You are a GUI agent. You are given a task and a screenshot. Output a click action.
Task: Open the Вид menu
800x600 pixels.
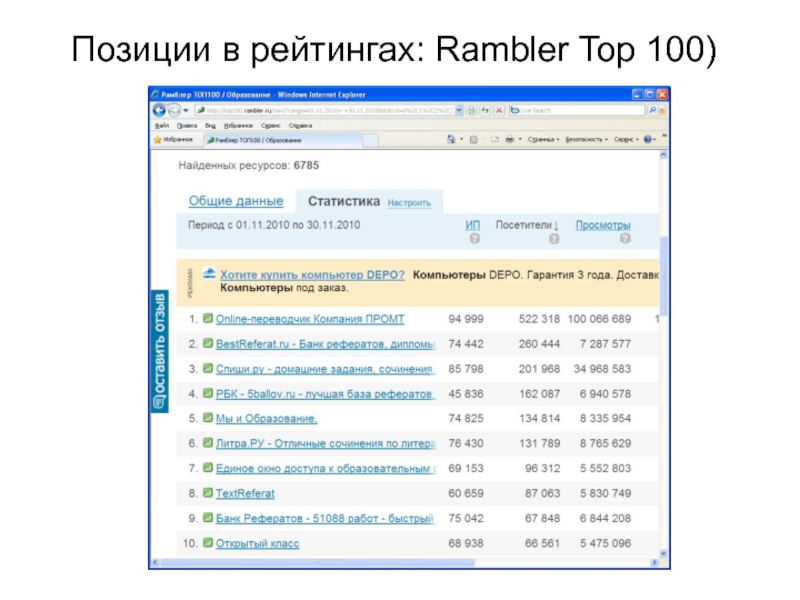click(210, 126)
